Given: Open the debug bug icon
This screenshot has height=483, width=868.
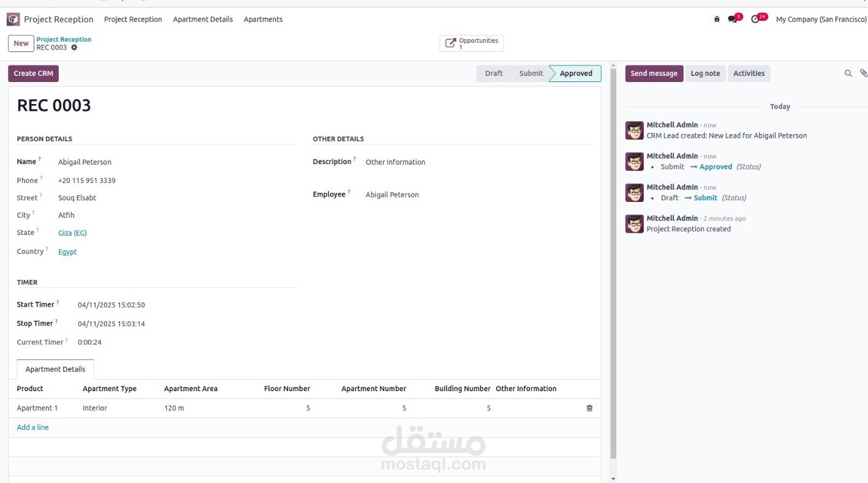Looking at the screenshot, I should click(717, 20).
